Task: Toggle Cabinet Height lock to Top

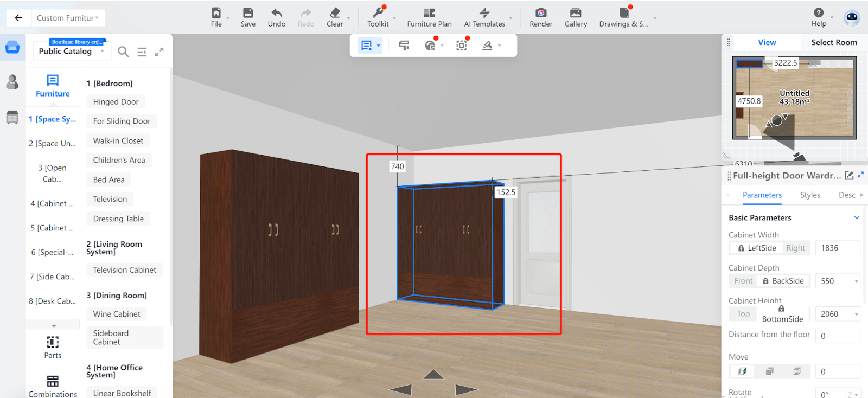Action: [743, 314]
